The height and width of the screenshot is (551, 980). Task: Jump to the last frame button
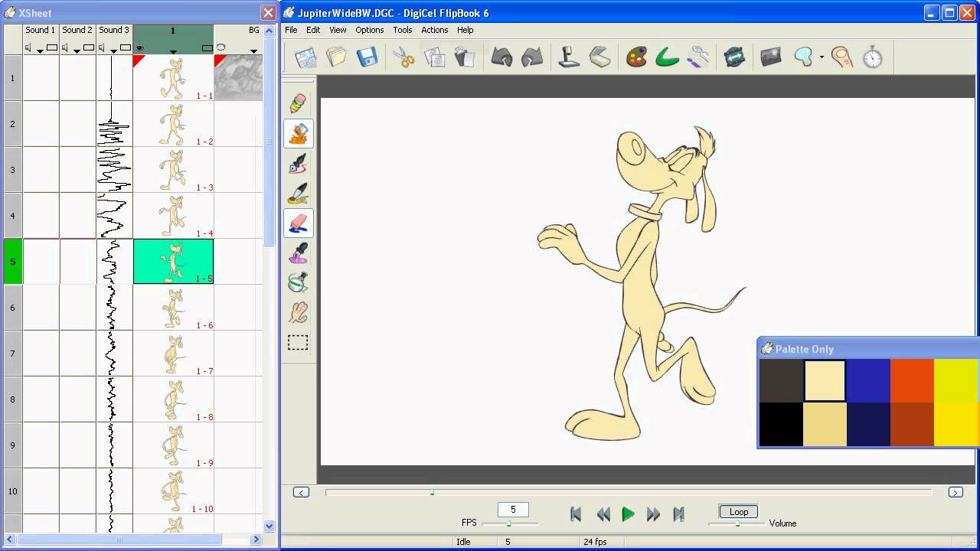pos(678,514)
